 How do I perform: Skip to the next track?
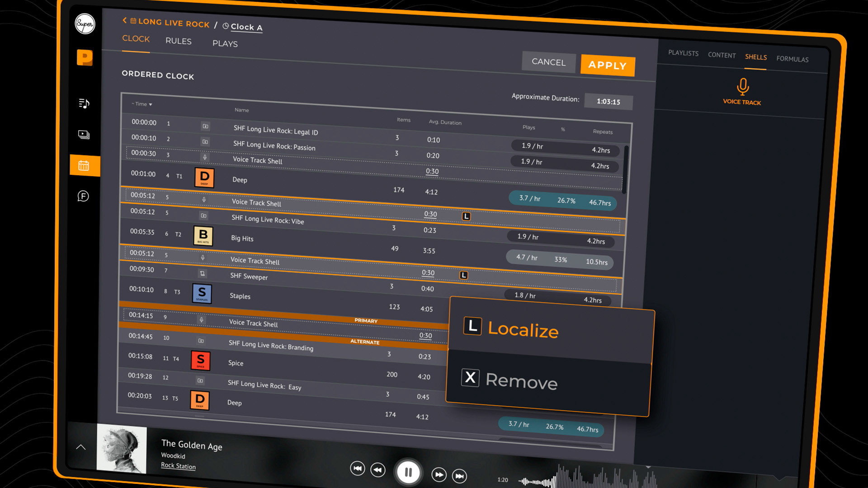coord(459,476)
